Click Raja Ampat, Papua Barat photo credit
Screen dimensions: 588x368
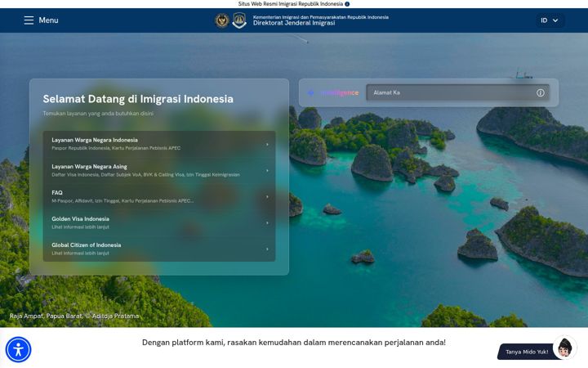click(74, 316)
